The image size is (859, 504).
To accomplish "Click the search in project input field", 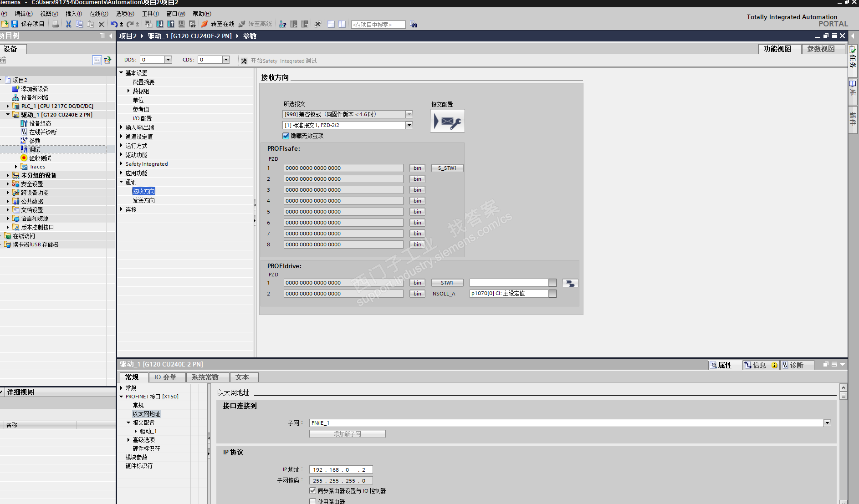I will [x=378, y=25].
